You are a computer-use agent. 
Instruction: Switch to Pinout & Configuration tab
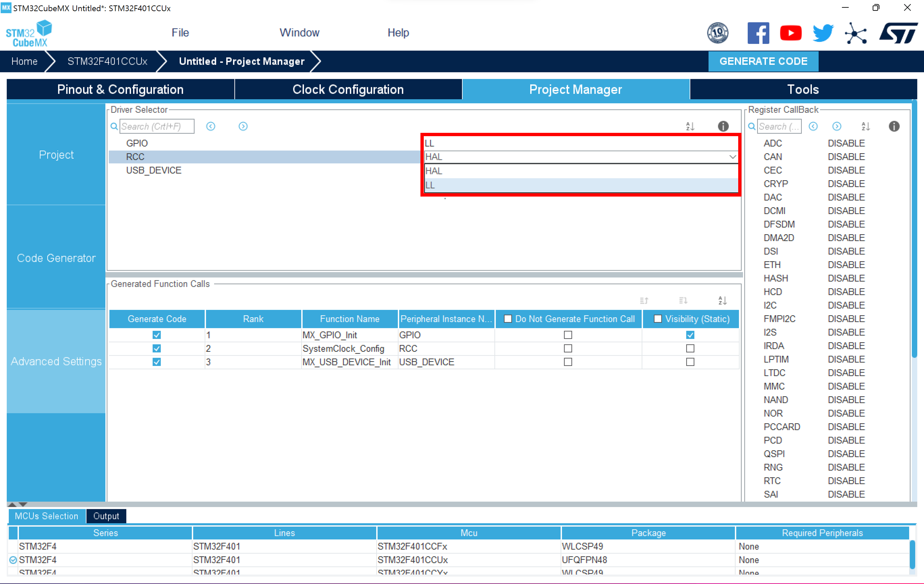click(120, 89)
